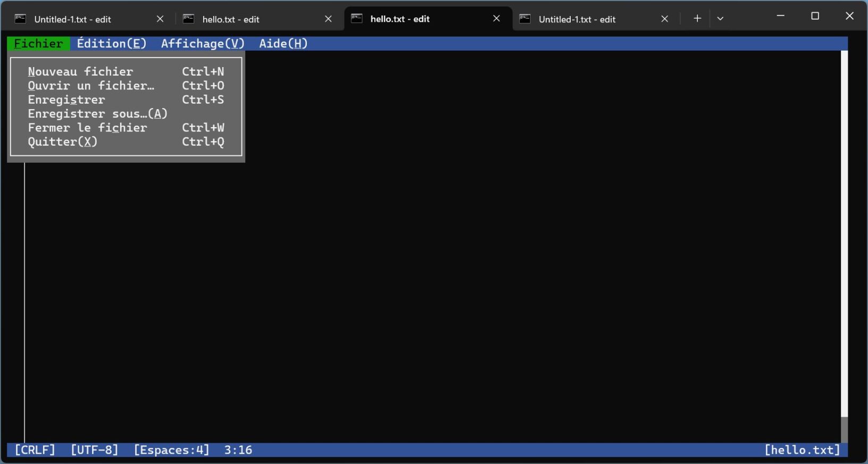Click terminal icon on active hello.txt tab
This screenshot has width=868, height=464.
point(357,19)
